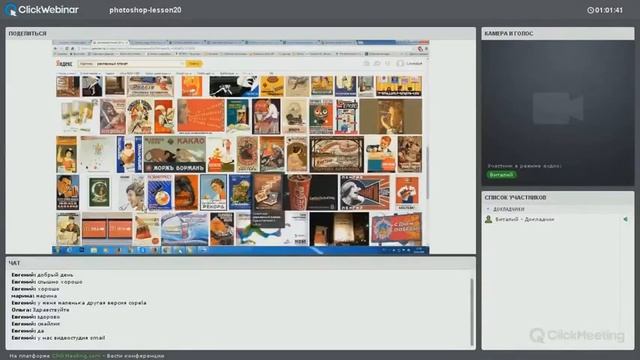The width and height of the screenshot is (640, 360).
Task: Open the brown photo of a woman thumbnail
Action: [391, 116]
